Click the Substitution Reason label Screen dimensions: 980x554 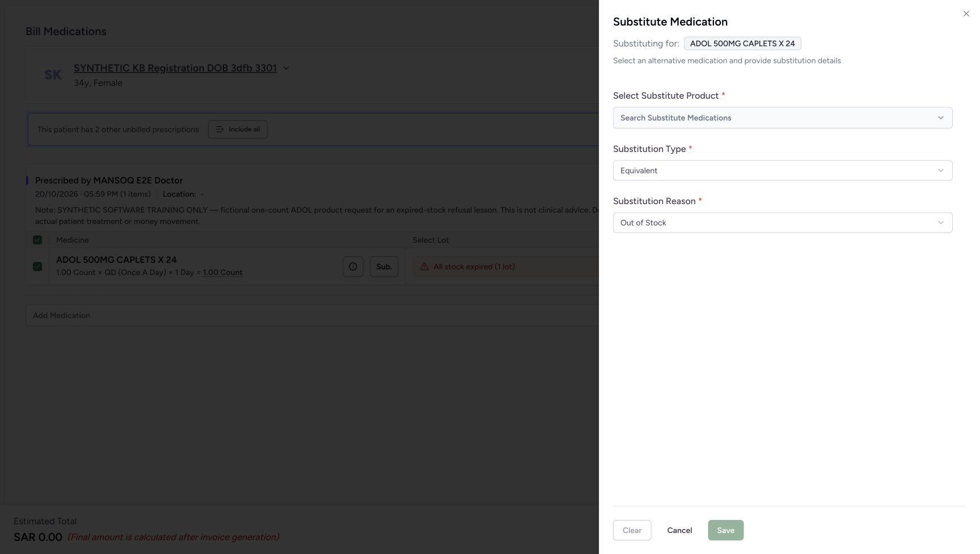click(x=654, y=201)
